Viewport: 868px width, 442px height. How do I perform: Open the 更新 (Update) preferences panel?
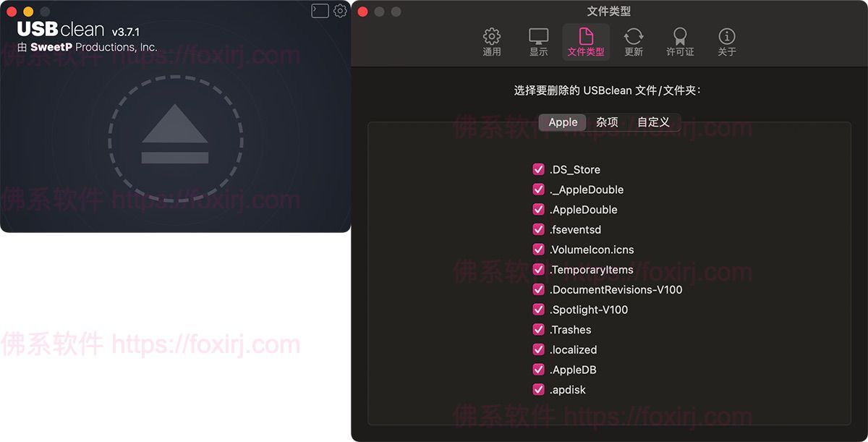pos(632,41)
